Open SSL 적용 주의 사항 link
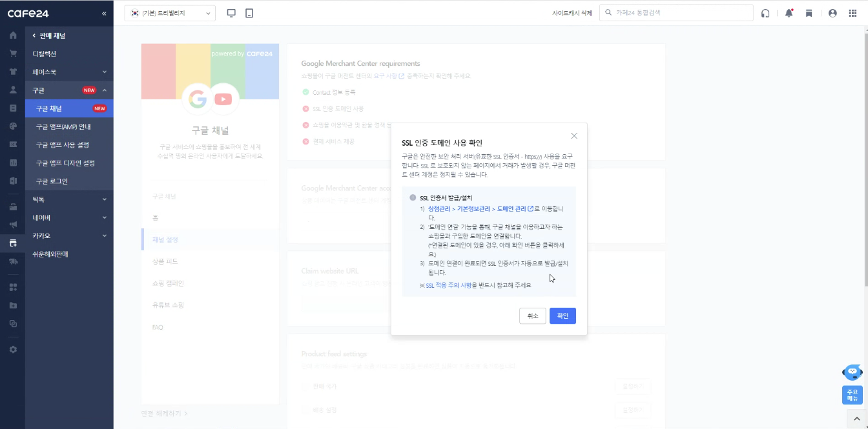The width and height of the screenshot is (868, 429). (448, 285)
